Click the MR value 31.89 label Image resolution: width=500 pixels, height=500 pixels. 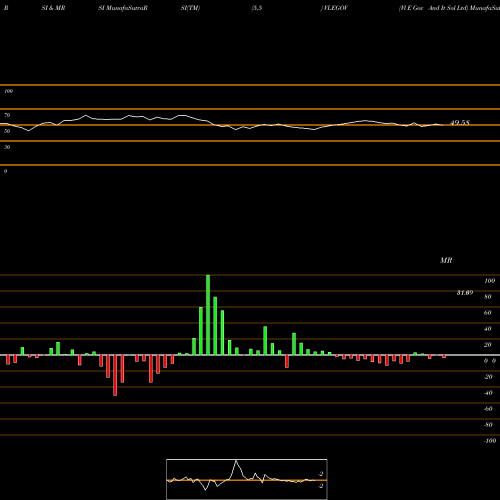pyautogui.click(x=465, y=293)
